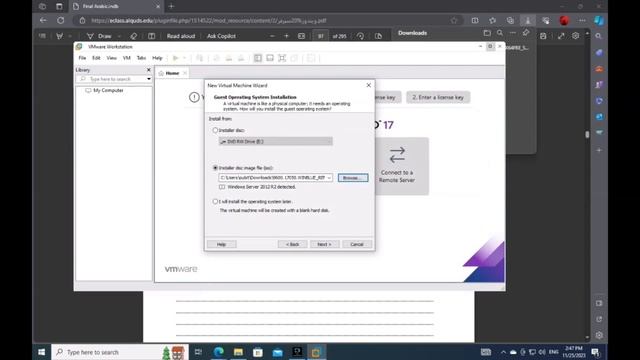640x360 pixels.
Task: Click Back button in wizard
Action: coord(292,244)
